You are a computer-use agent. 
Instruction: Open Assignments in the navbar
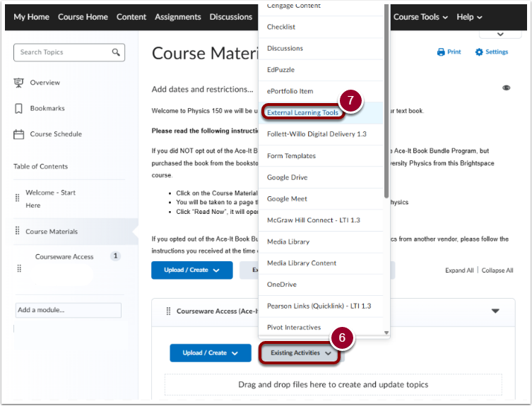click(x=178, y=17)
